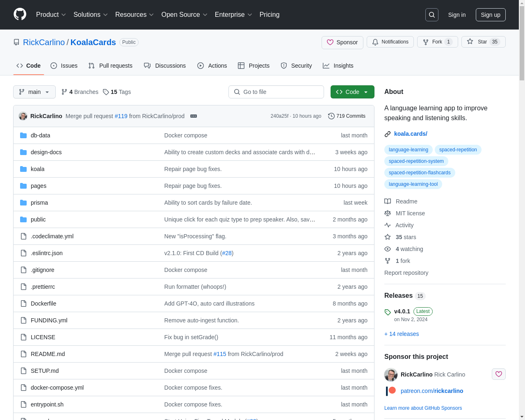The image size is (525, 420).
Task: Switch to the Actions tab
Action: tap(212, 66)
